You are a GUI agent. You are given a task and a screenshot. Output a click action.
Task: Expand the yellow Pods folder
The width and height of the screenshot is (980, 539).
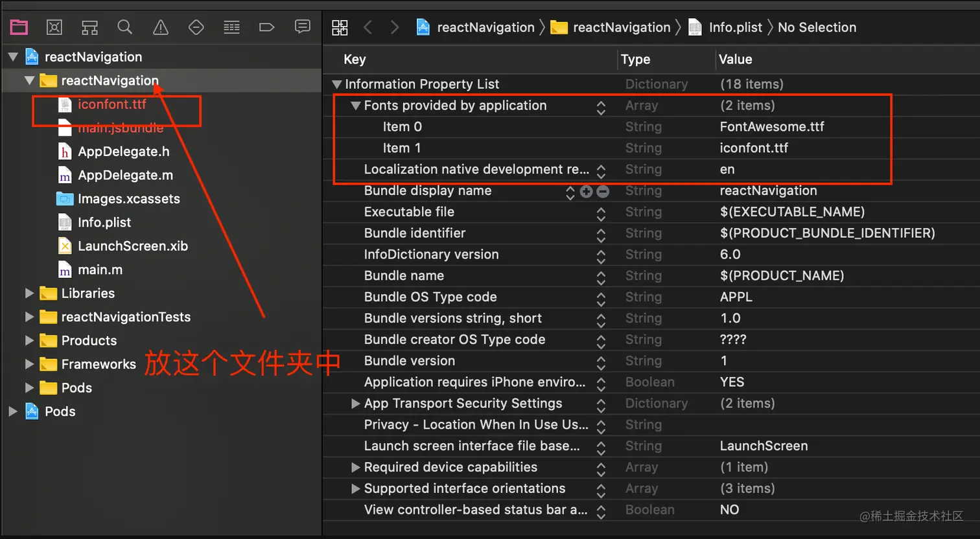click(x=29, y=388)
